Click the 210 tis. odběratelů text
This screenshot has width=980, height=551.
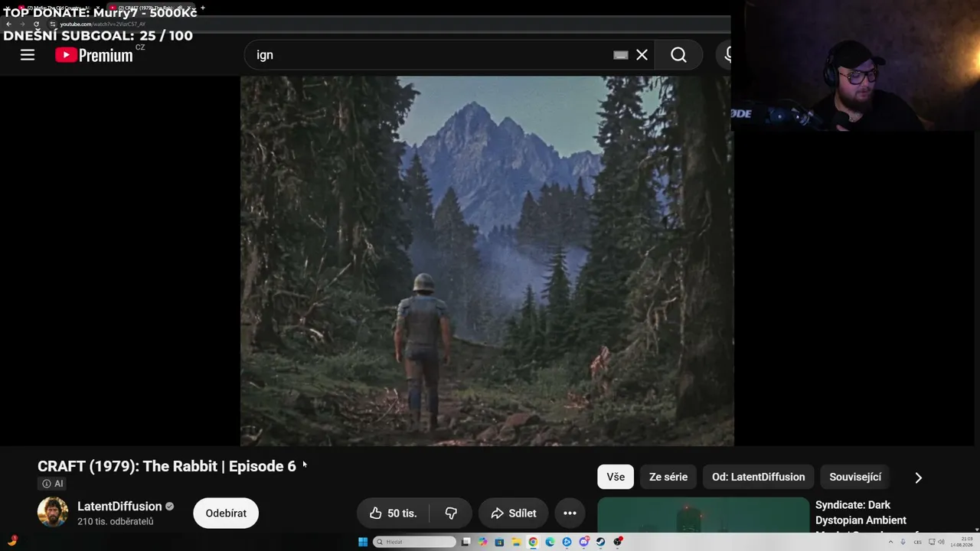tap(116, 522)
